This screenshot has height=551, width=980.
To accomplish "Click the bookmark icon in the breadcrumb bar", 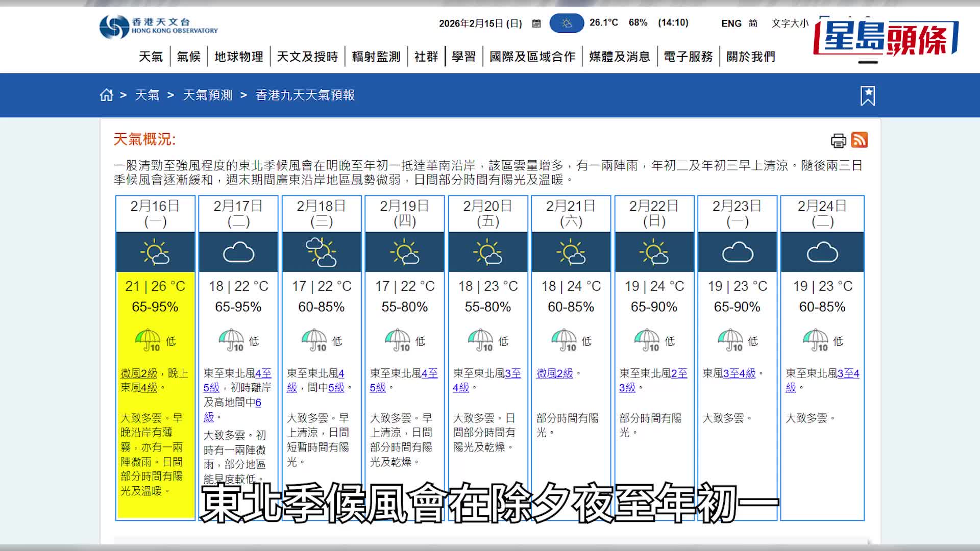I will 869,95.
